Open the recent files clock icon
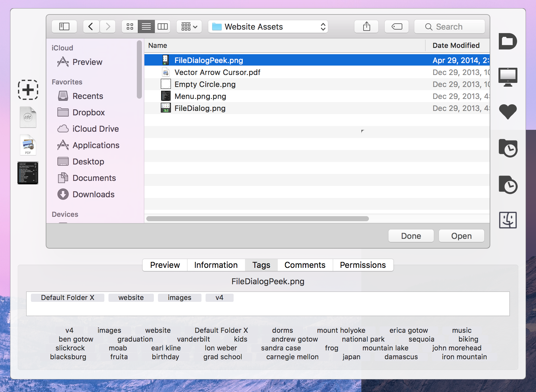Image resolution: width=536 pixels, height=392 pixels. pos(508,185)
